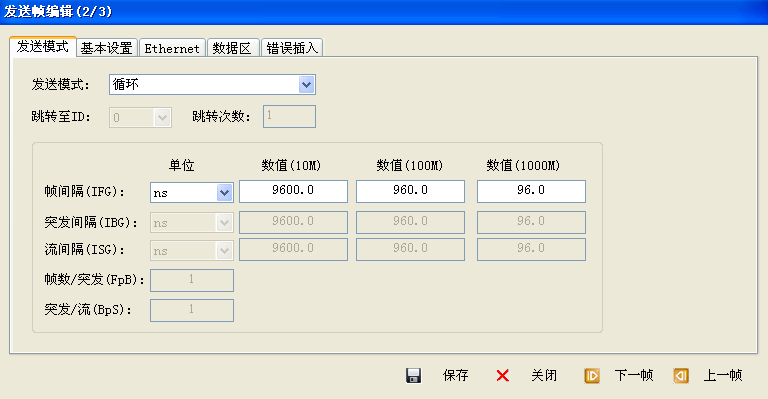Click the 跳转次数 input field
This screenshot has width=768, height=399.
289,117
